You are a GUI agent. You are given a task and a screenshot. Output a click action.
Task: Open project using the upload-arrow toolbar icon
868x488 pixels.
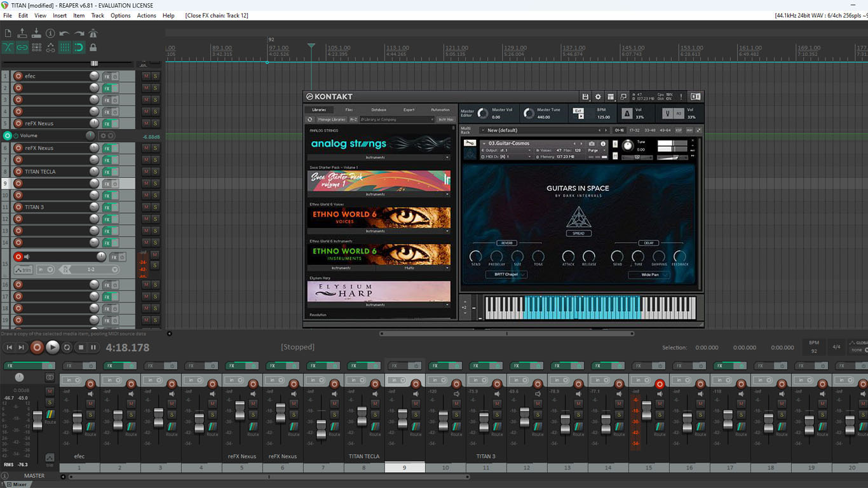pyautogui.click(x=22, y=33)
